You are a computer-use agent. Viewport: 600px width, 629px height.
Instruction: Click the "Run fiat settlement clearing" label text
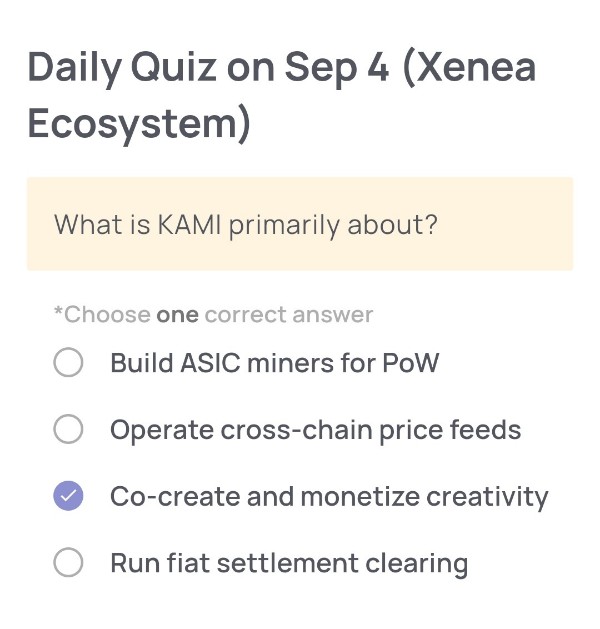click(289, 564)
